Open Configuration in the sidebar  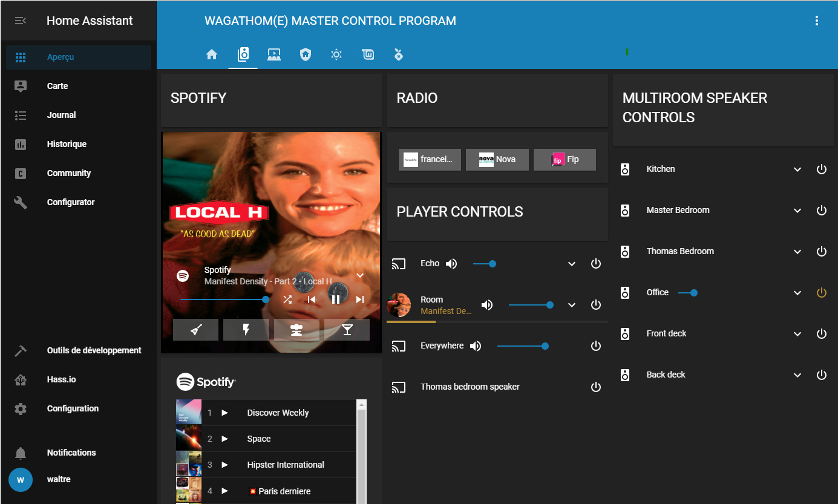tap(79, 408)
